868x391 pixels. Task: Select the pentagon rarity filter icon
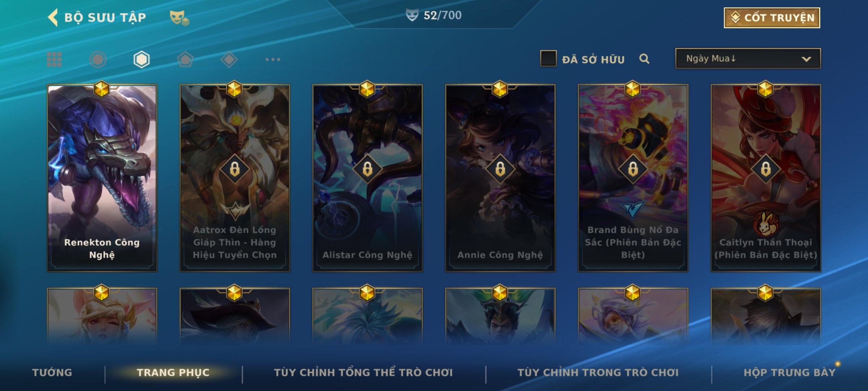coord(185,59)
